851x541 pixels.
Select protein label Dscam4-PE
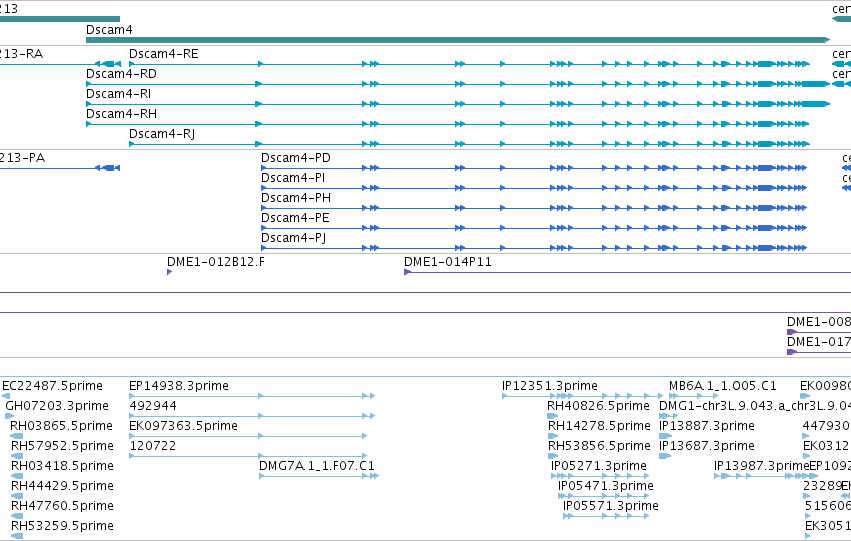pos(295,218)
